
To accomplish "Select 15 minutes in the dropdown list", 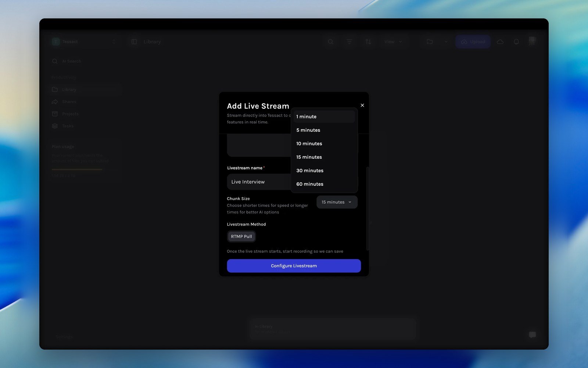I will pos(324,157).
